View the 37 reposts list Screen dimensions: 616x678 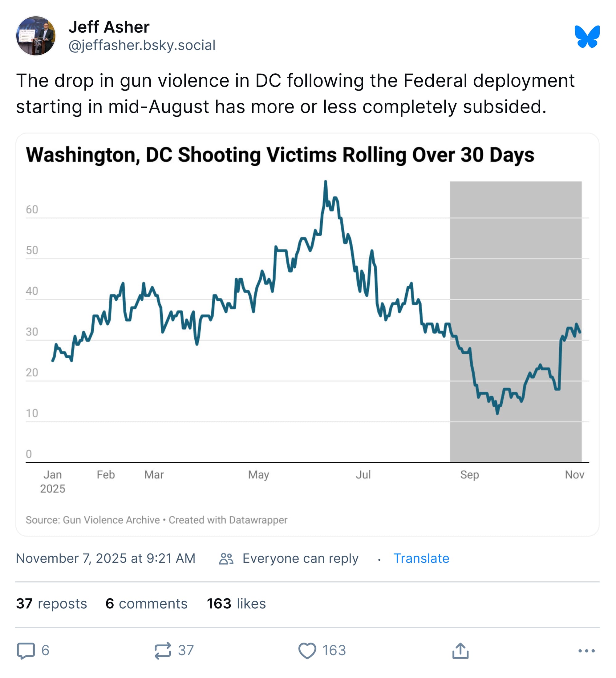51,604
